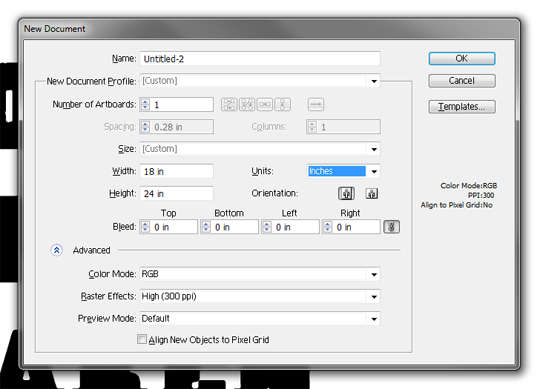The height and width of the screenshot is (389, 540).
Task: Click the Left bleed stepper arrows
Action: [x=267, y=227]
